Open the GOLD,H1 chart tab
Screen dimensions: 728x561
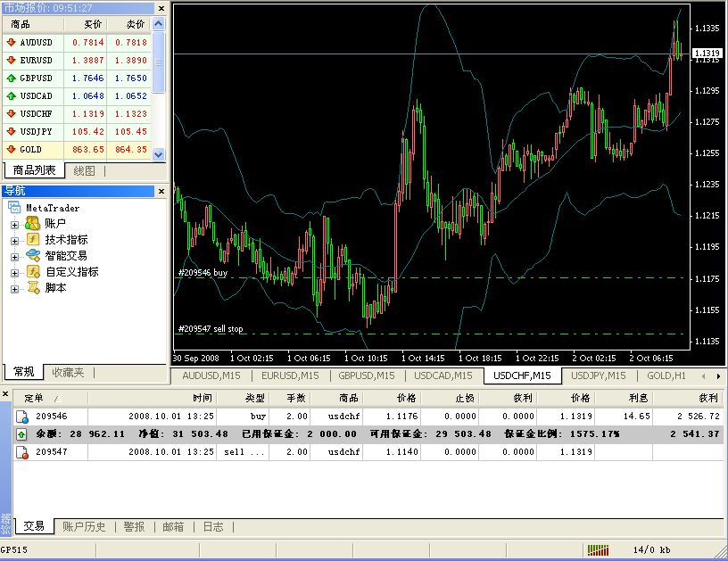666,375
